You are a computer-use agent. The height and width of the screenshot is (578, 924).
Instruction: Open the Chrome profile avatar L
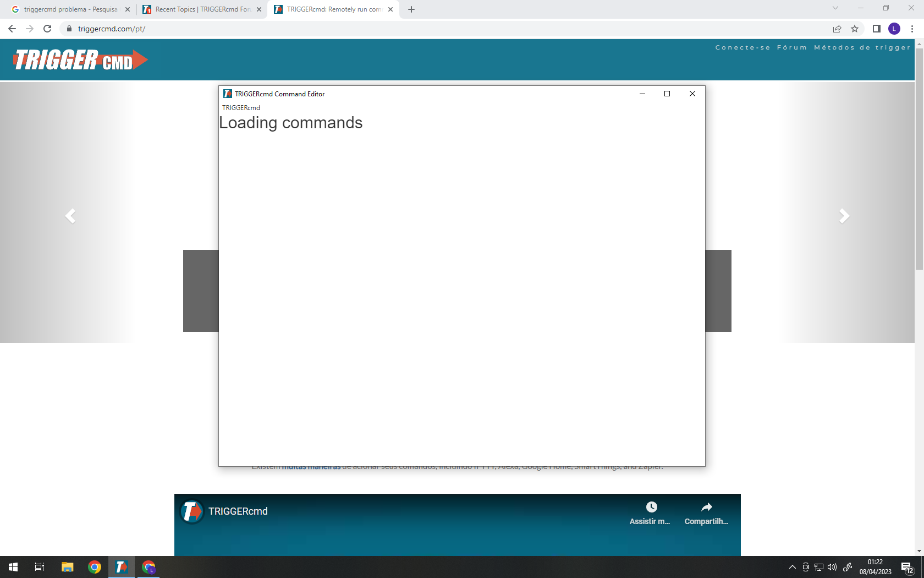pyautogui.click(x=894, y=29)
